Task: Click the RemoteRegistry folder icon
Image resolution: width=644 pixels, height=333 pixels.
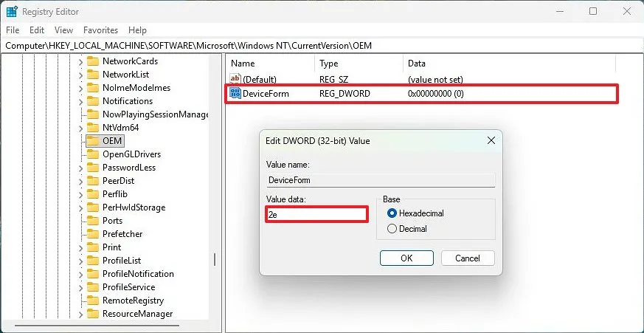Action: (x=93, y=301)
